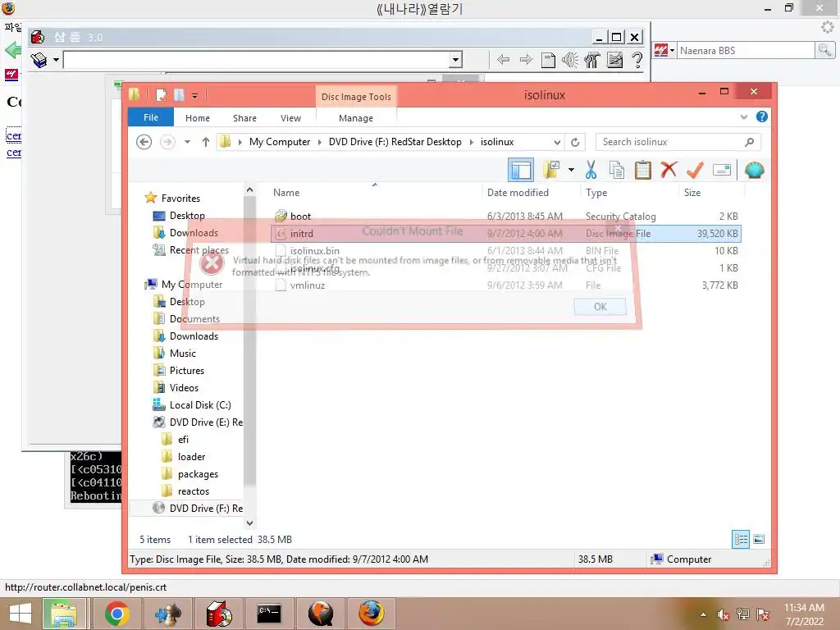Switch to large icons view in status bar
Image resolution: width=840 pixels, height=630 pixels.
pyautogui.click(x=759, y=539)
